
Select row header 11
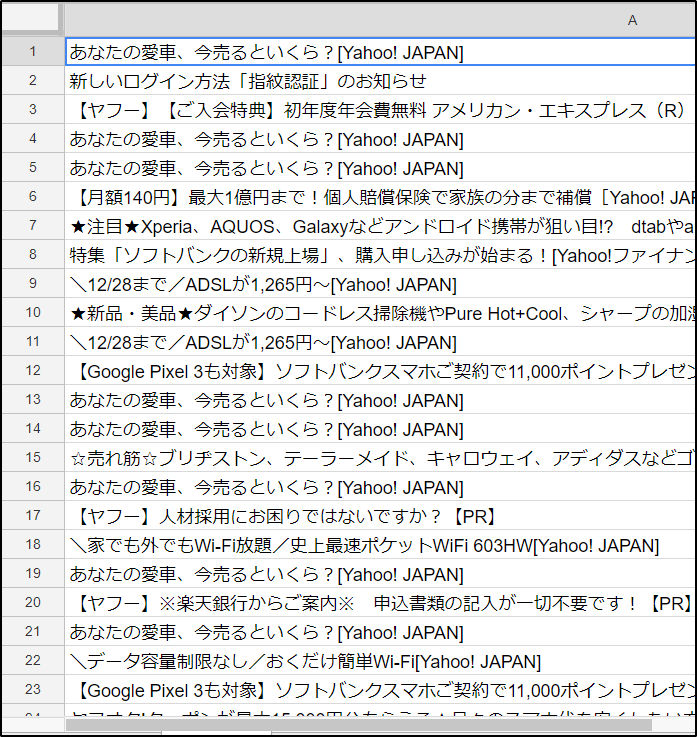33,341
